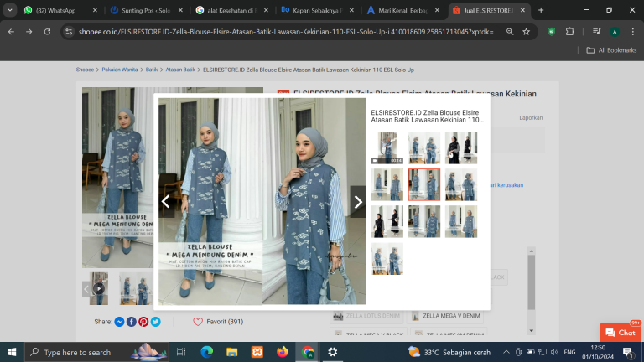Launch Microsoft Edge from the taskbar
The image size is (644, 362).
pyautogui.click(x=206, y=352)
